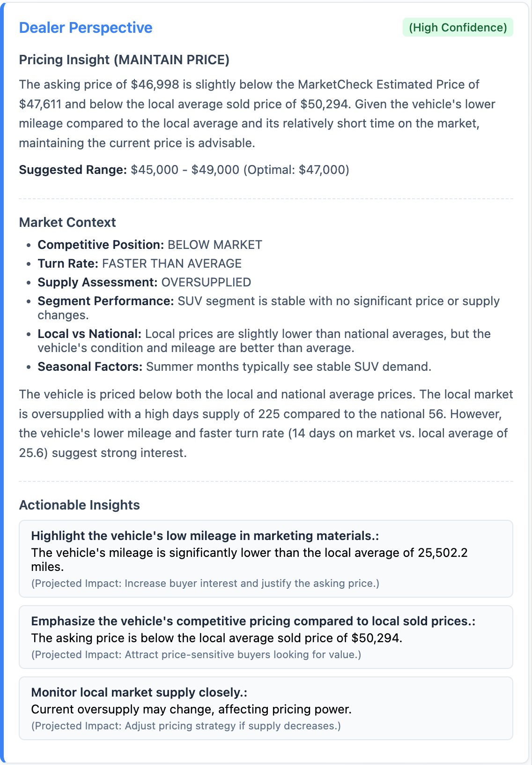This screenshot has width=532, height=765.
Task: Click the Dealer Perspective heading
Action: click(86, 28)
